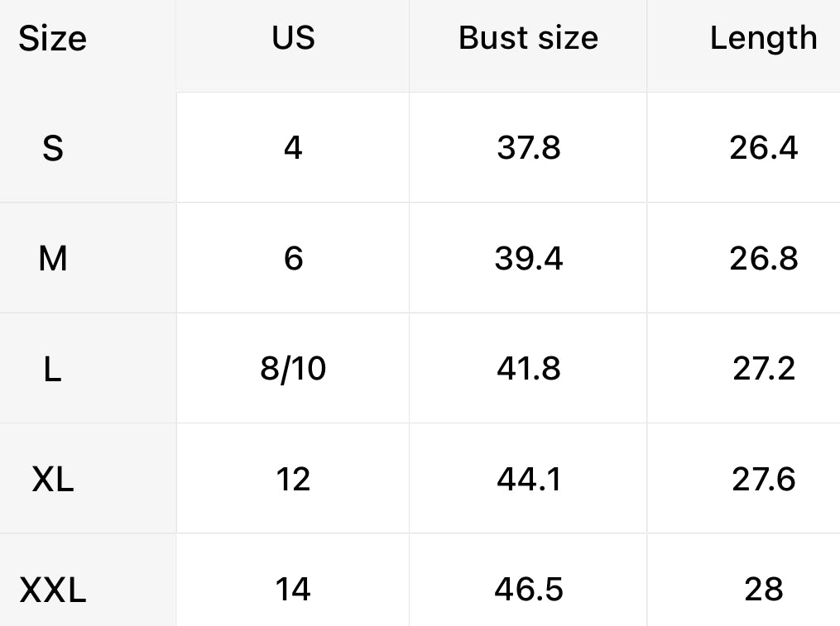Select the XL size row label
Screen dimensions: 840x626
[52, 480]
